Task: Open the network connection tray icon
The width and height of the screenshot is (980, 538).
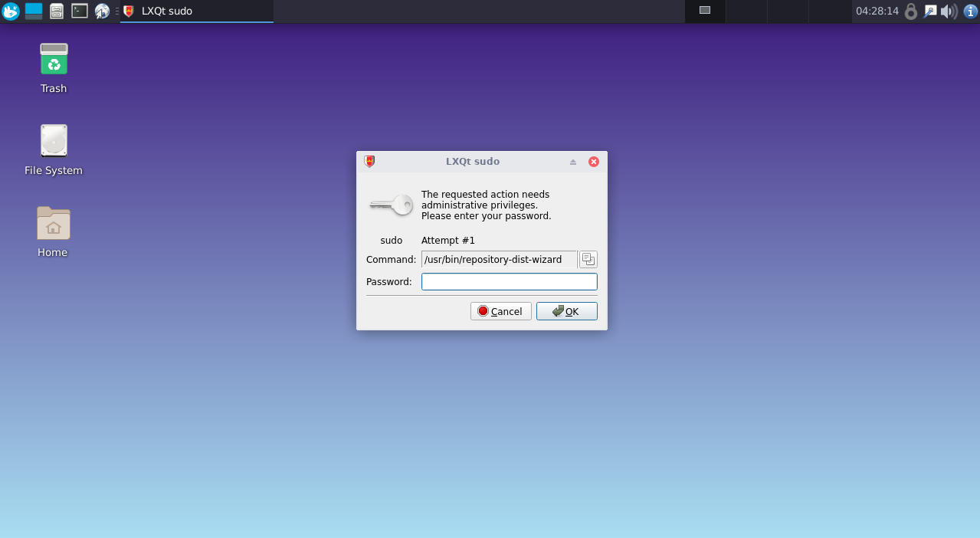Action: tap(930, 11)
